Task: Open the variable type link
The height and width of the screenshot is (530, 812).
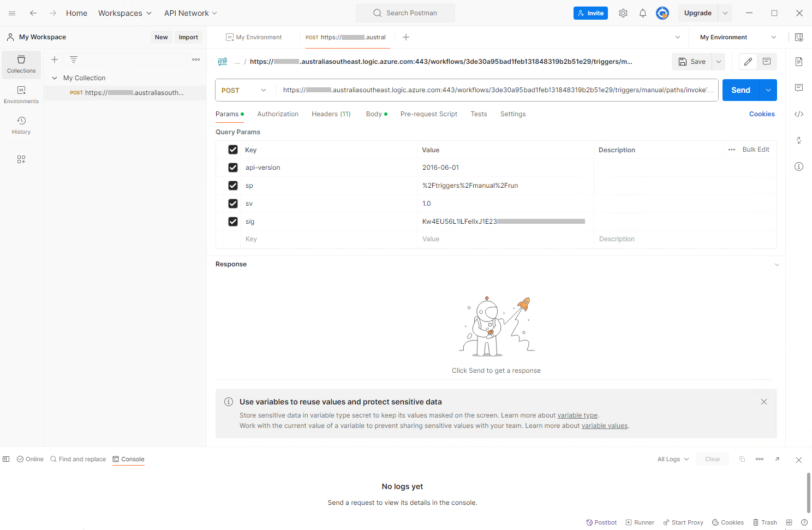Action: (x=577, y=415)
